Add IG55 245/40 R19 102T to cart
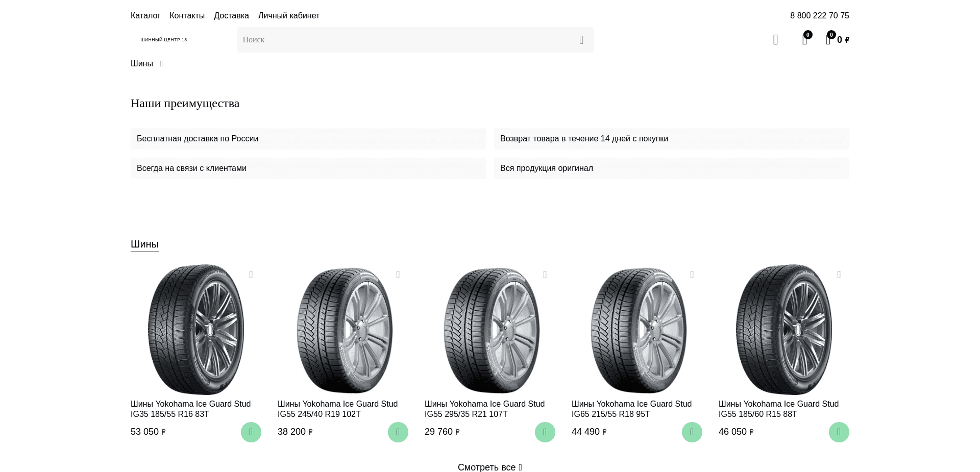The image size is (980, 472). click(x=398, y=432)
